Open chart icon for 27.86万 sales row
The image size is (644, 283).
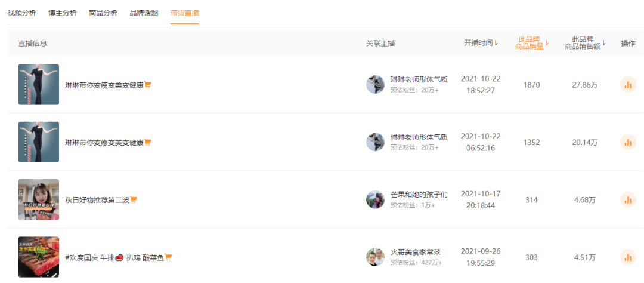point(628,85)
